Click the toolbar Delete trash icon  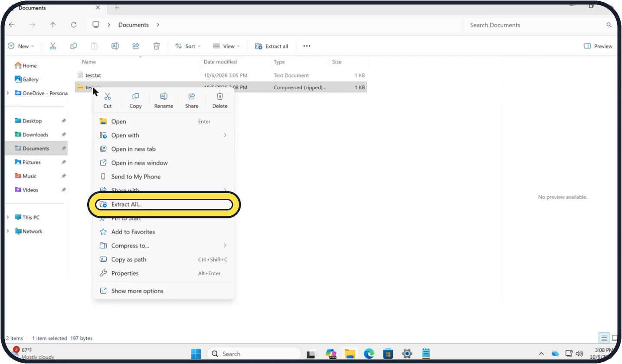tap(157, 46)
